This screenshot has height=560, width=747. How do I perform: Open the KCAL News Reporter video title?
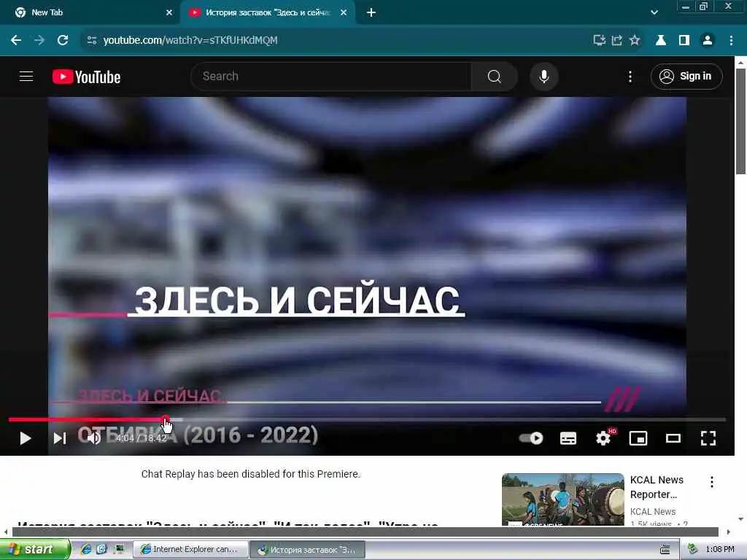click(657, 487)
